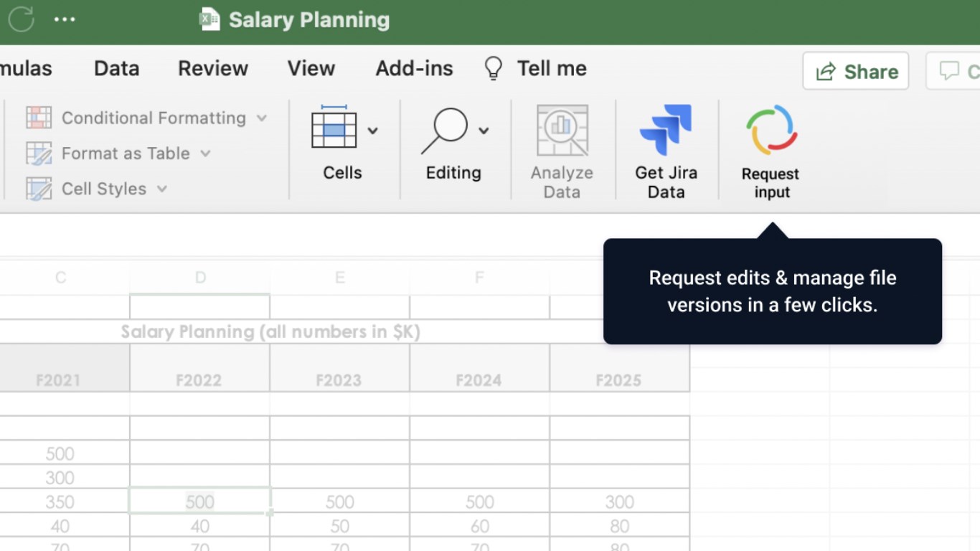Go to the Add-ins tab
The width and height of the screenshot is (980, 551).
point(414,68)
